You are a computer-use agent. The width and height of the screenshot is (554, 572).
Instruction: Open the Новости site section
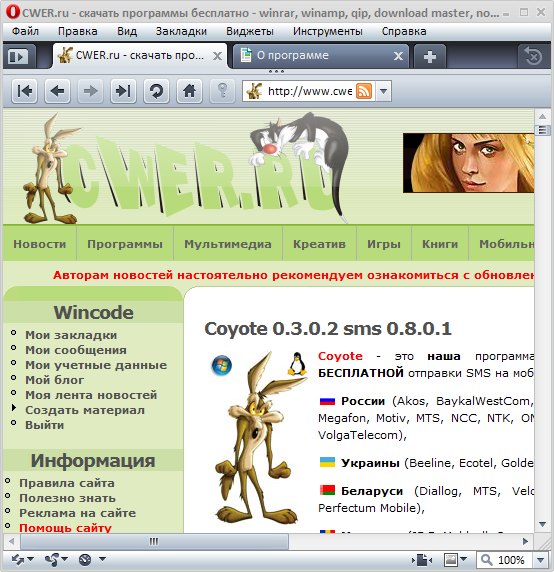(40, 244)
